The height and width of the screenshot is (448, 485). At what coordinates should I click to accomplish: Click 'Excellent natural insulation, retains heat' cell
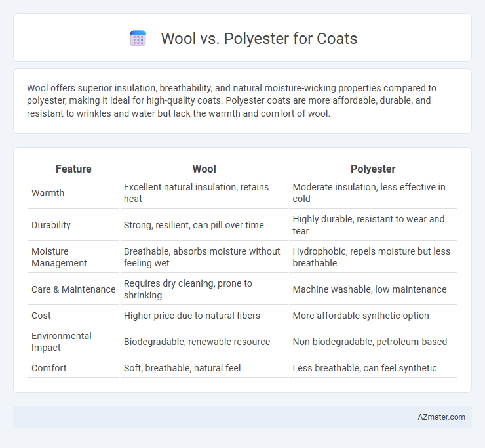click(204, 193)
